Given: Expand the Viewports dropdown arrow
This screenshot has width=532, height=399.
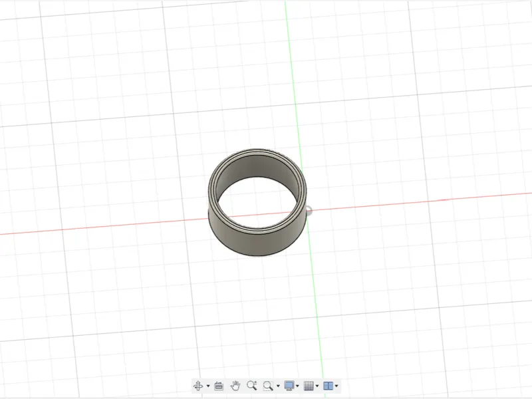Looking at the screenshot, I should click(x=336, y=386).
